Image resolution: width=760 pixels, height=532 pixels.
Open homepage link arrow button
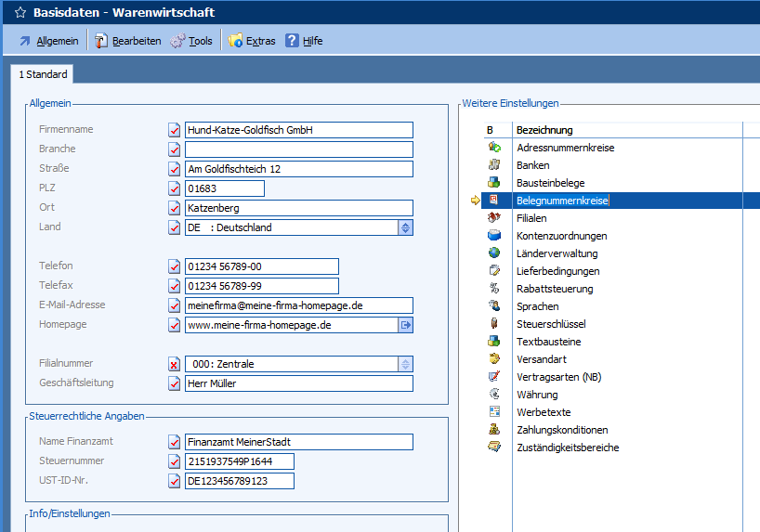pyautogui.click(x=405, y=325)
